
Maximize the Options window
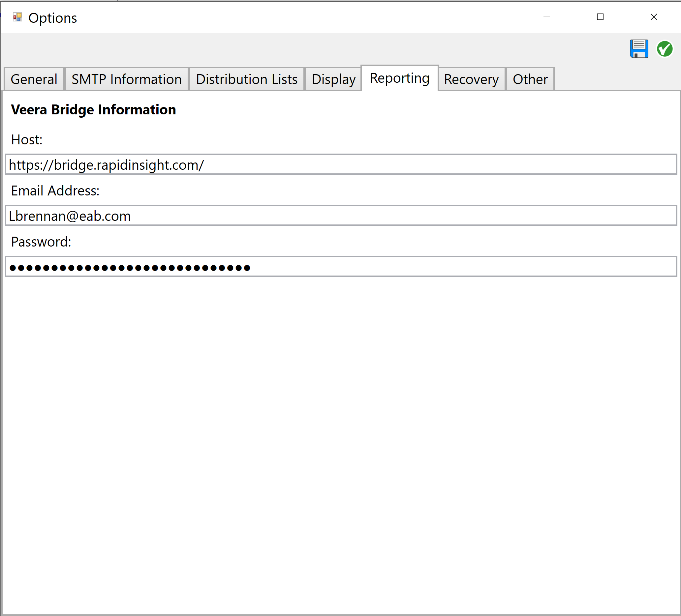tap(600, 17)
